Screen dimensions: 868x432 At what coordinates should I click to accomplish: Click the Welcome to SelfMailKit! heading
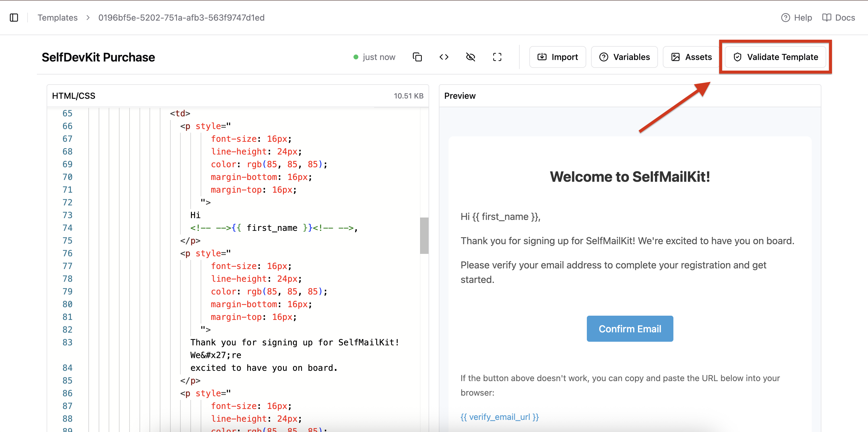tap(630, 177)
